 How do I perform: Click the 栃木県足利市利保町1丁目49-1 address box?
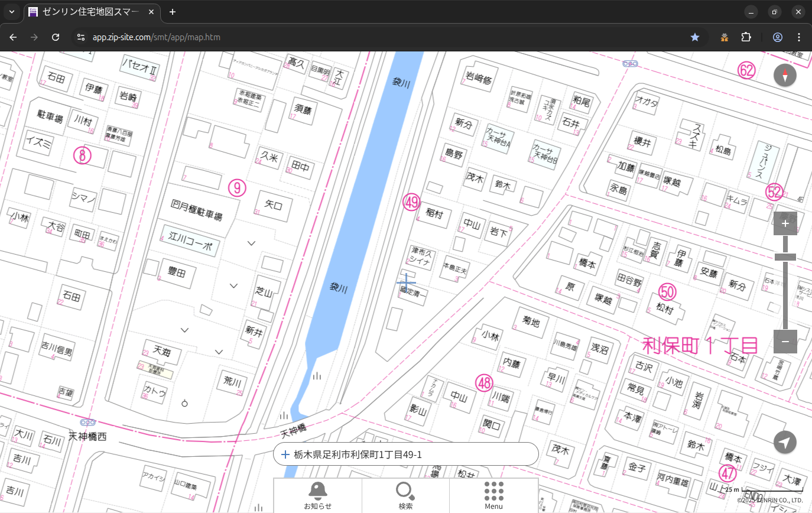[405, 454]
